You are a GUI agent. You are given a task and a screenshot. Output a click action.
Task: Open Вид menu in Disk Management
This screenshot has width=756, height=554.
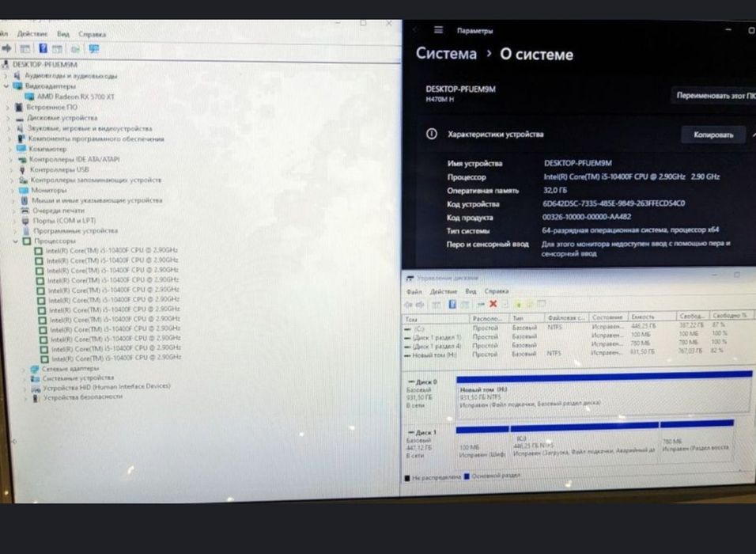coord(471,291)
